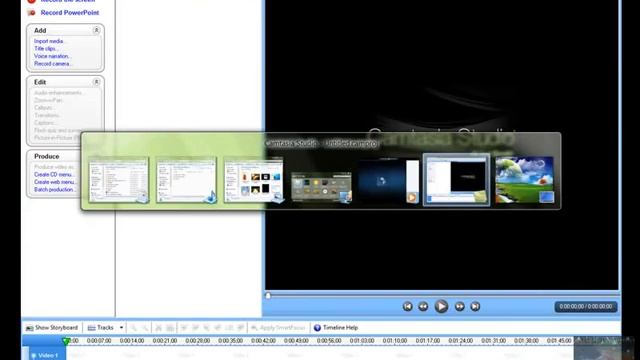640x360 pixels.
Task: Click the preview seek slider handle
Action: pos(268,296)
